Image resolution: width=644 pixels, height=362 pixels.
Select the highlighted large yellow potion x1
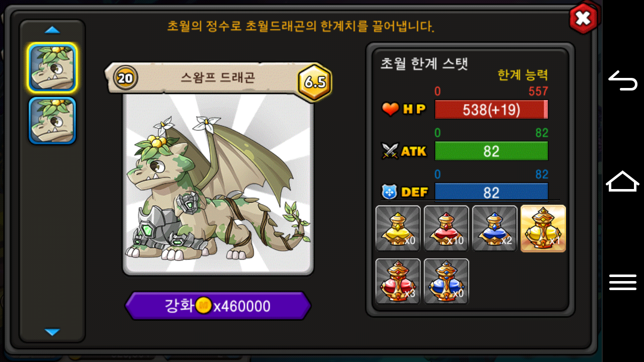tap(543, 228)
